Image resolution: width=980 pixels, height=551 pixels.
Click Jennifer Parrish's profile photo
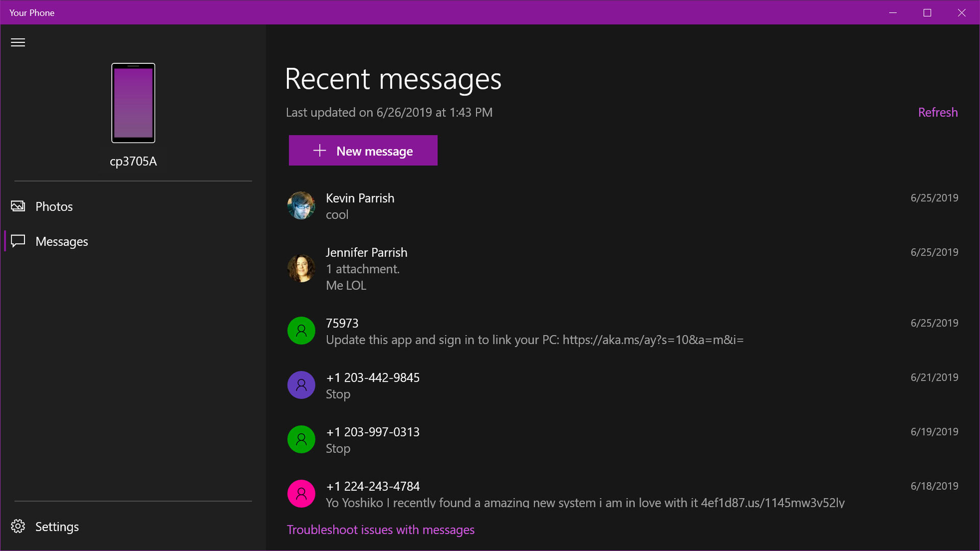pyautogui.click(x=301, y=268)
